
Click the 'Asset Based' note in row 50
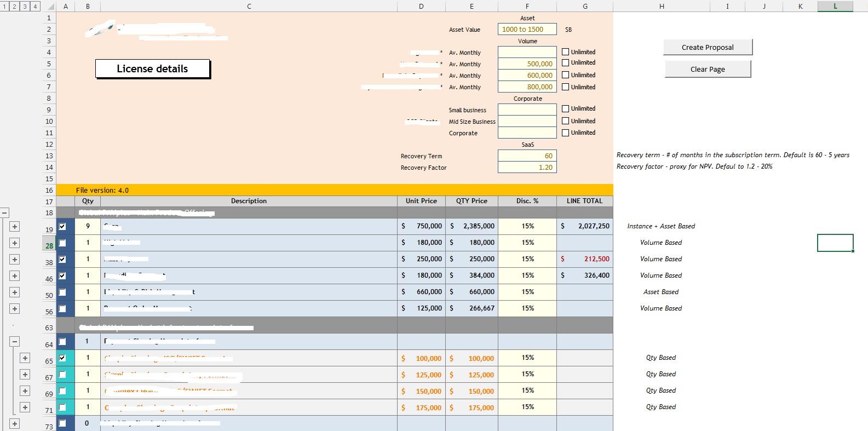pyautogui.click(x=661, y=292)
